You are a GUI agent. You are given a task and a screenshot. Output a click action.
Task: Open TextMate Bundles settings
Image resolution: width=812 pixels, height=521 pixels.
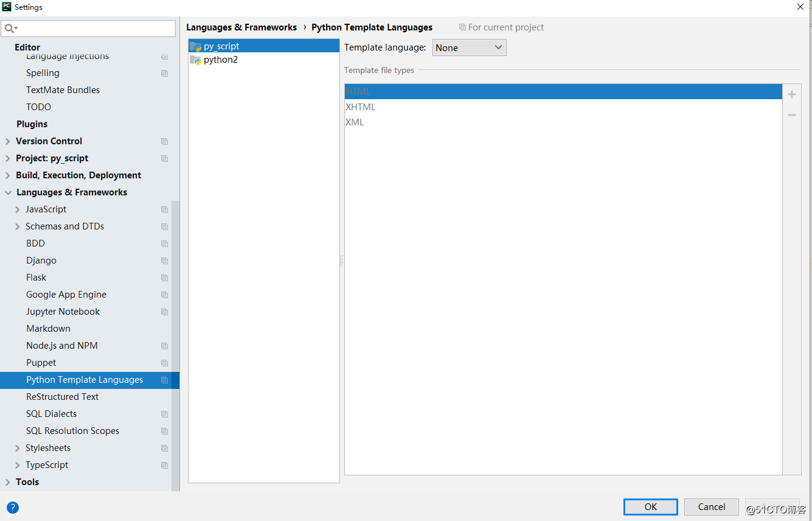tap(63, 90)
